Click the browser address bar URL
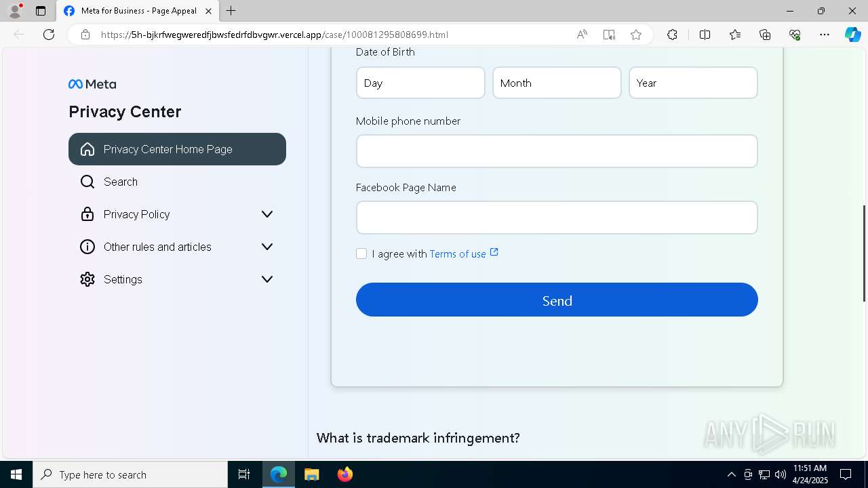The width and height of the screenshot is (868, 488). point(275,35)
